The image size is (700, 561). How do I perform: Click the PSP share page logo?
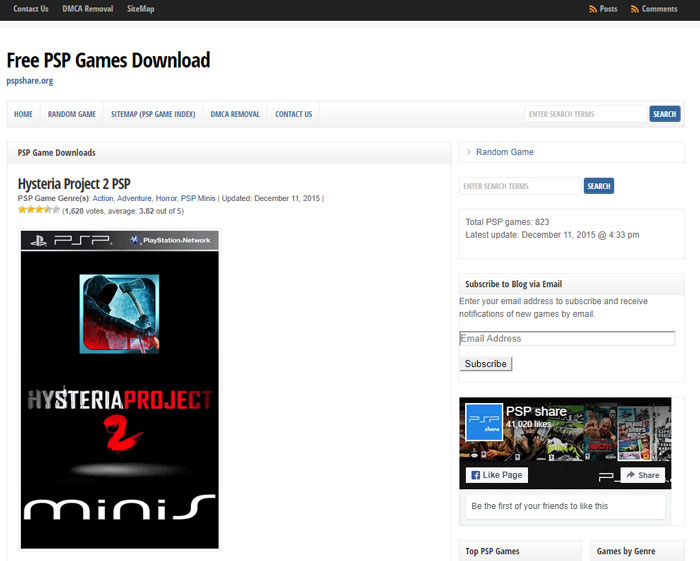point(484,422)
